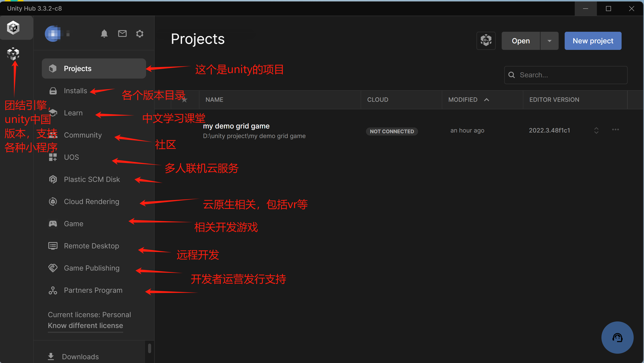Click the Open project button

pyautogui.click(x=521, y=41)
